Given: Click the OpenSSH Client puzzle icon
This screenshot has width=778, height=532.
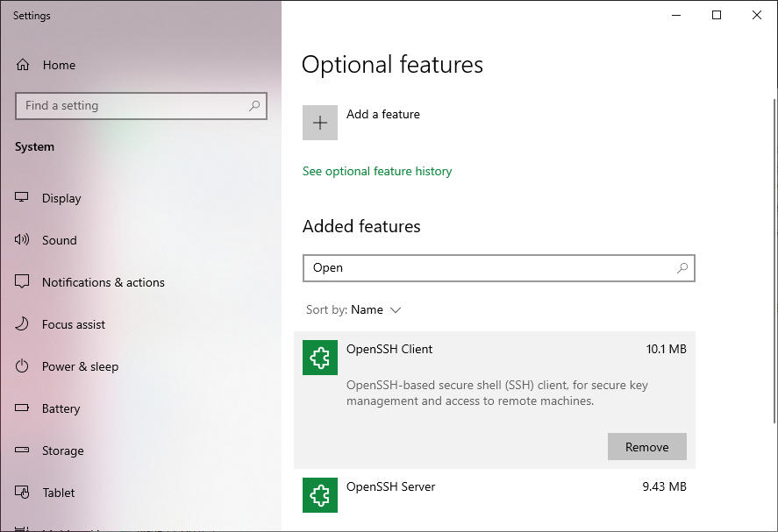Looking at the screenshot, I should tap(320, 358).
